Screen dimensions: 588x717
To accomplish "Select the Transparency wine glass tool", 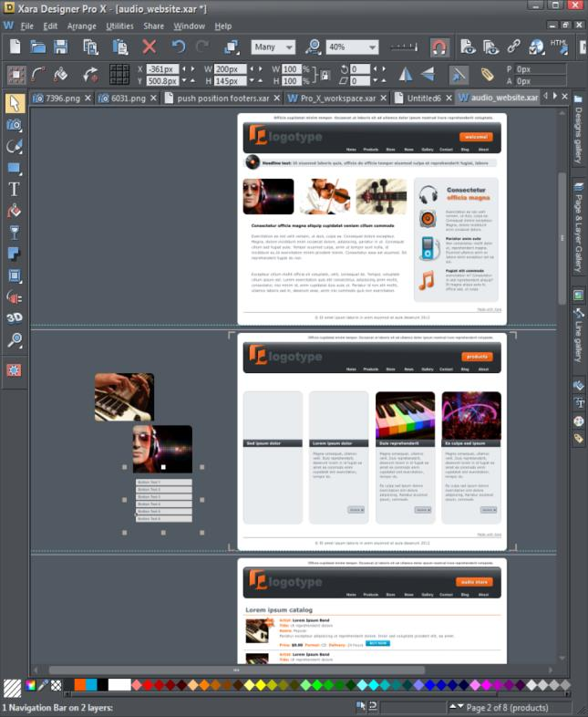I will 15,232.
